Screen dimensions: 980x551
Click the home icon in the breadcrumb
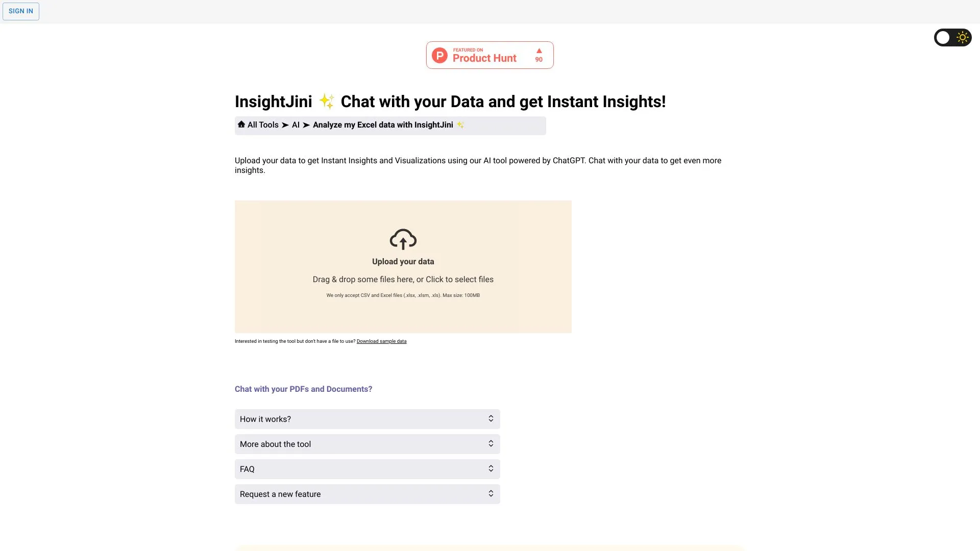pos(241,124)
